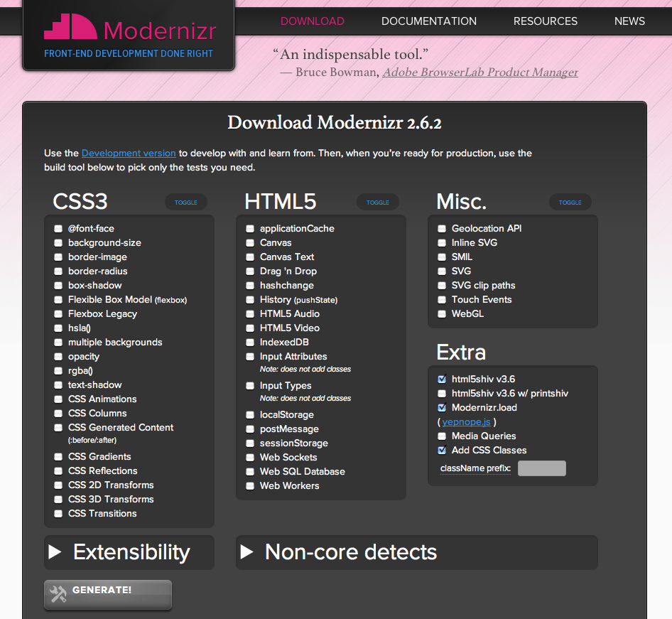Click the 'sessionStorage' label
This screenshot has height=619, width=672.
point(294,443)
